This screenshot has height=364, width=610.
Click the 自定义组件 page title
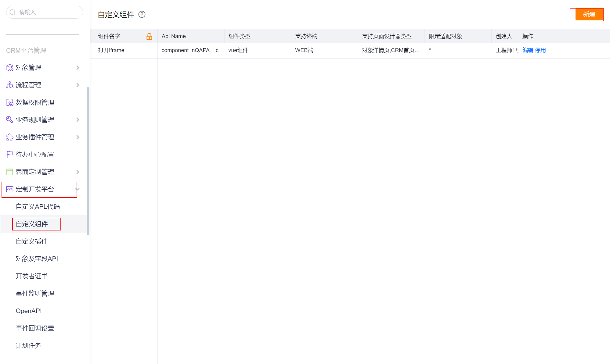point(116,15)
